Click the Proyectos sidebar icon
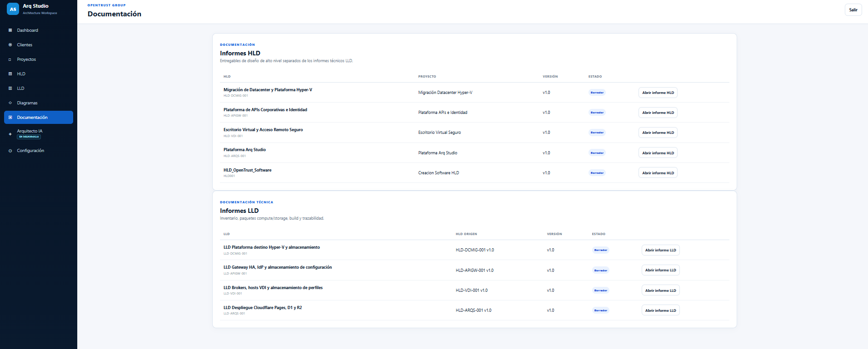The height and width of the screenshot is (349, 868). [10, 59]
